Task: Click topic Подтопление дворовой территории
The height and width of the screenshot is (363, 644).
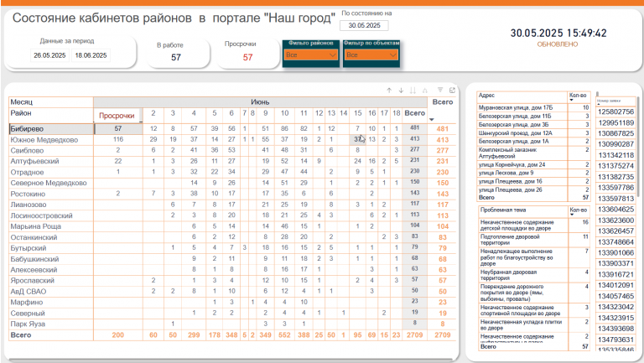Action: (510, 240)
